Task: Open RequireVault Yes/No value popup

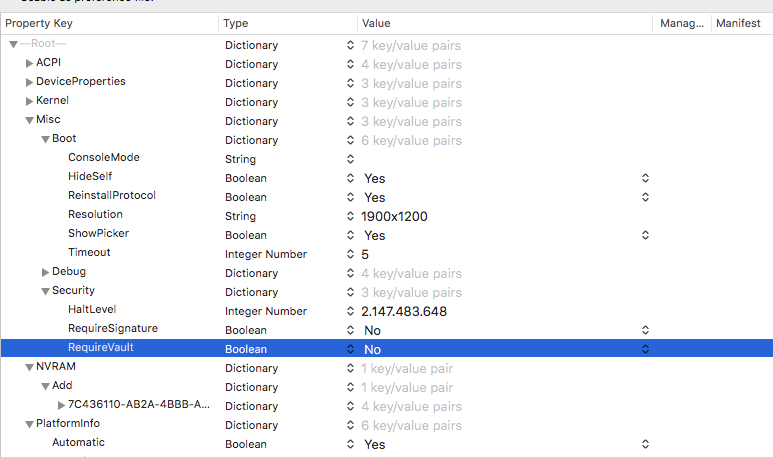Action: tap(645, 349)
